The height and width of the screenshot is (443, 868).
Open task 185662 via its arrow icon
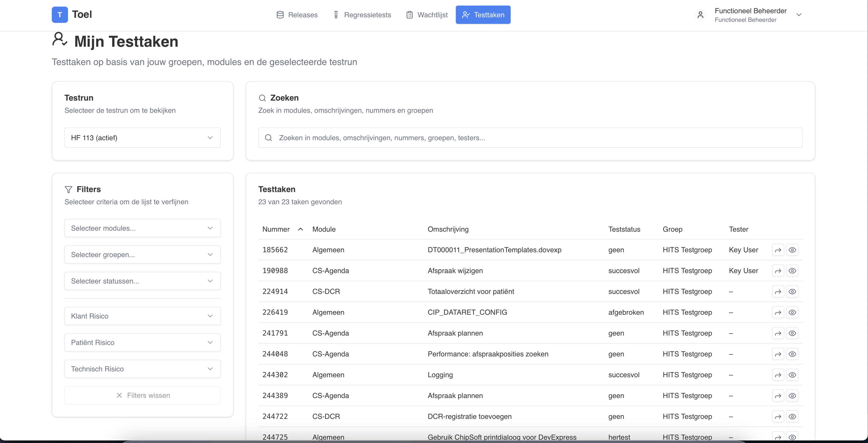pyautogui.click(x=778, y=249)
